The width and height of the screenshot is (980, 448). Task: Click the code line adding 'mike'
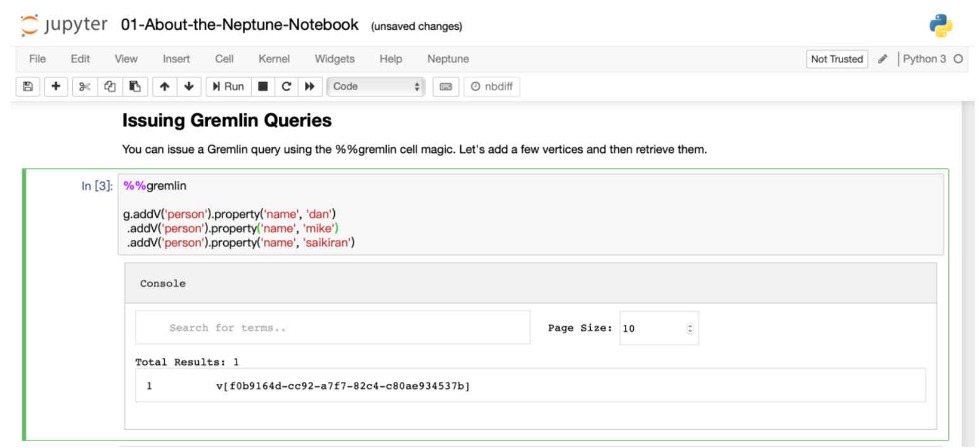click(x=233, y=228)
